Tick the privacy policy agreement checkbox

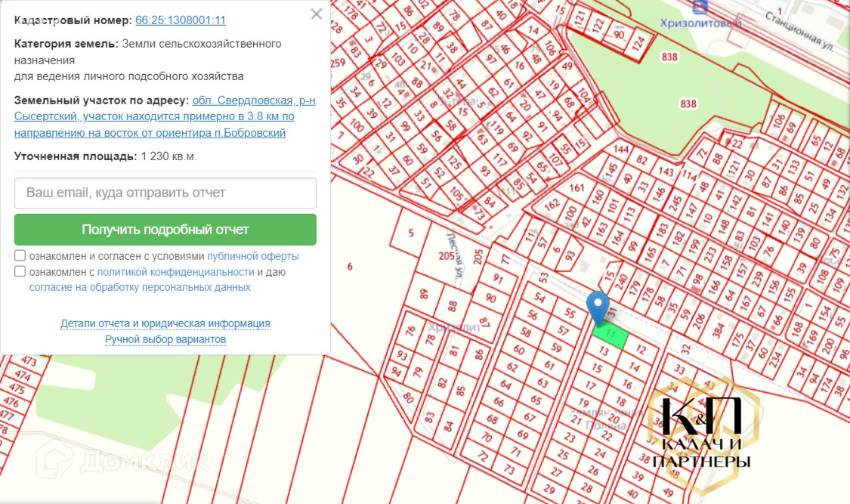(20, 271)
